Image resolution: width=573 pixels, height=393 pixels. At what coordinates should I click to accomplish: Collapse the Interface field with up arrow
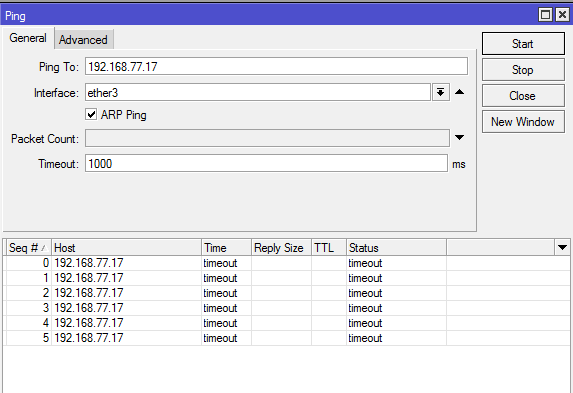pos(459,92)
